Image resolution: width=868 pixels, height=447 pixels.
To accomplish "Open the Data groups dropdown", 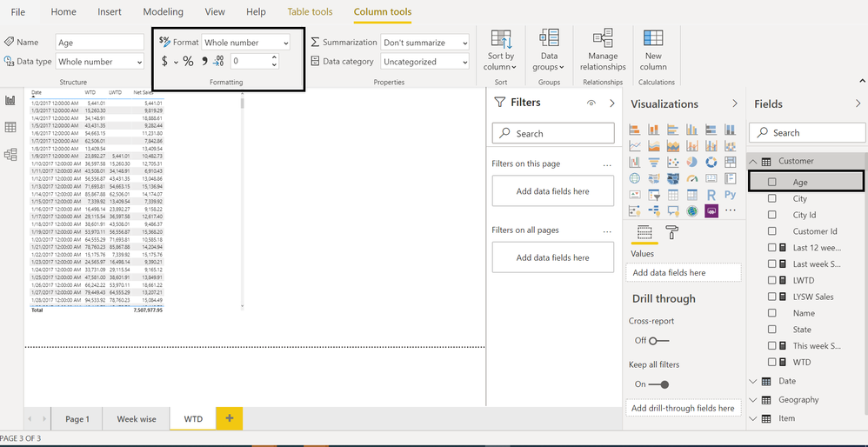I will tap(549, 51).
